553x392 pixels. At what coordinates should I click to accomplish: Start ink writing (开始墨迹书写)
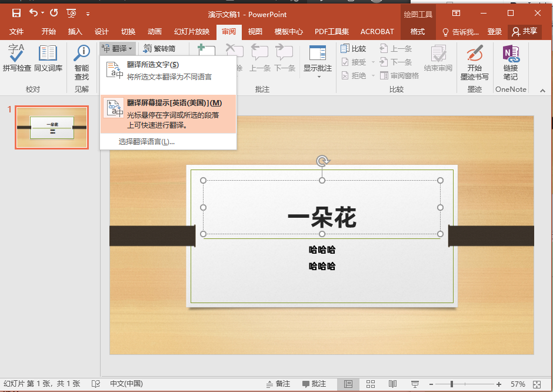click(x=474, y=62)
